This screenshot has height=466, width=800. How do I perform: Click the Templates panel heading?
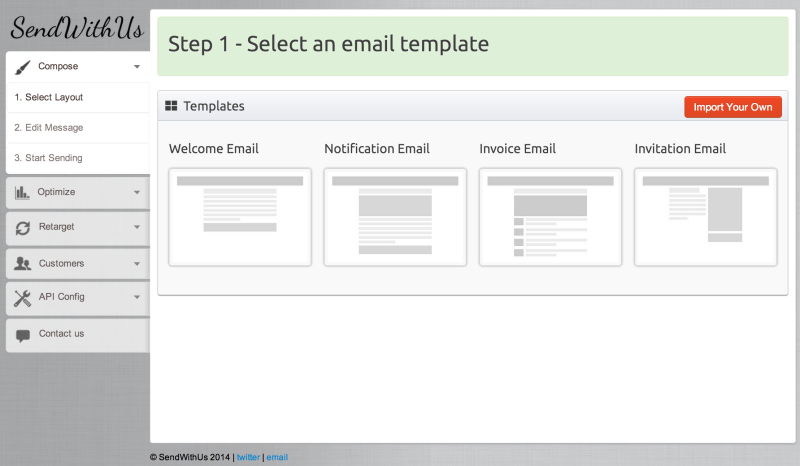pos(214,106)
